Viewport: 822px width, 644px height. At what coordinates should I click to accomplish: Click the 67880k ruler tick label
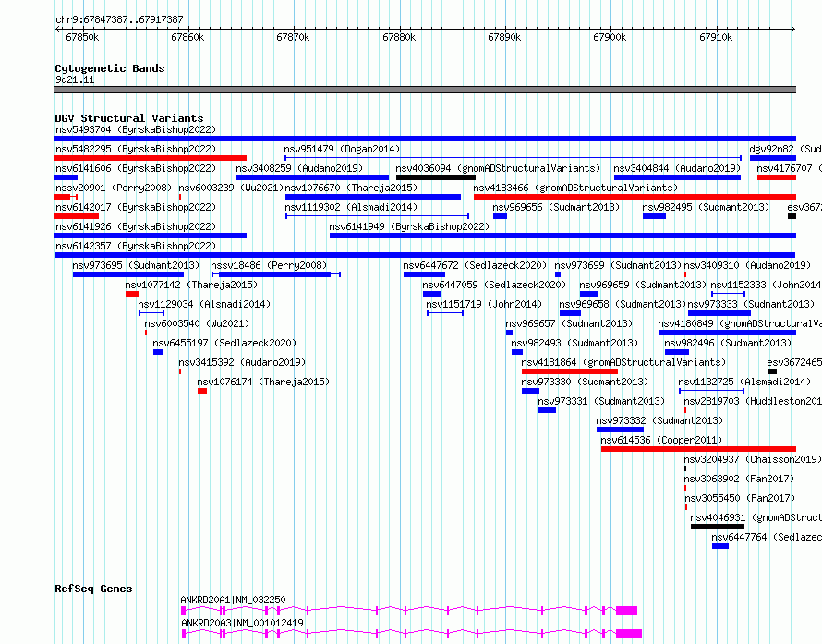click(x=399, y=37)
